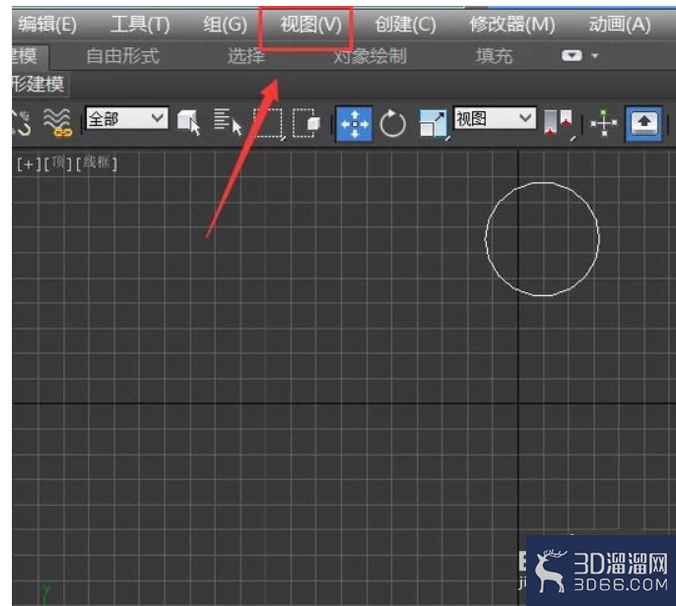Click the Bind to Space Warp icon
The width and height of the screenshot is (676, 606).
tap(57, 122)
